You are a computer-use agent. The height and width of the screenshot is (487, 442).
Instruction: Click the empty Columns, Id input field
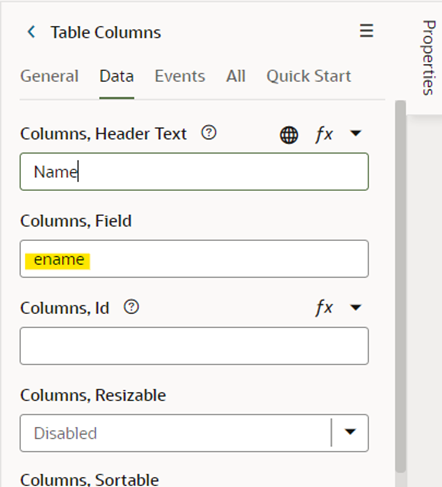pyautogui.click(x=194, y=346)
